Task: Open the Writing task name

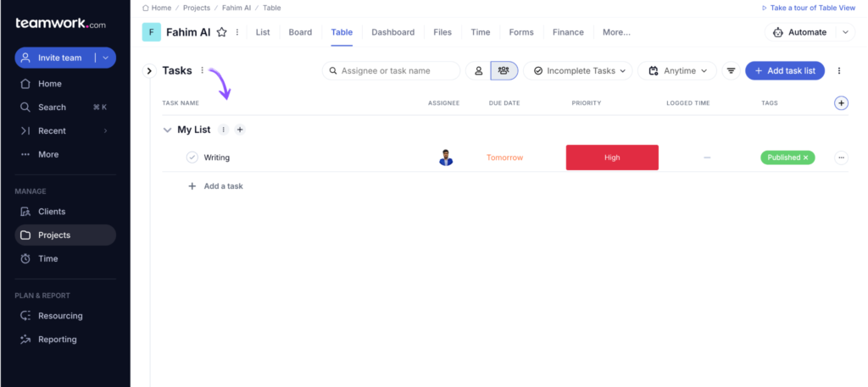Action: [216, 158]
